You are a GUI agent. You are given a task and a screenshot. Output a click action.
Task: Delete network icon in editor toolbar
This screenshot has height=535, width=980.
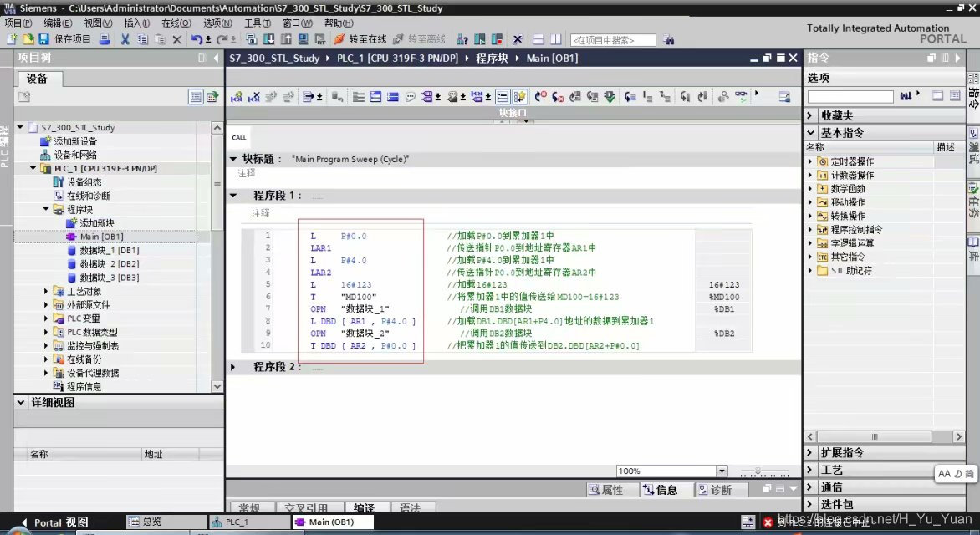click(x=253, y=97)
